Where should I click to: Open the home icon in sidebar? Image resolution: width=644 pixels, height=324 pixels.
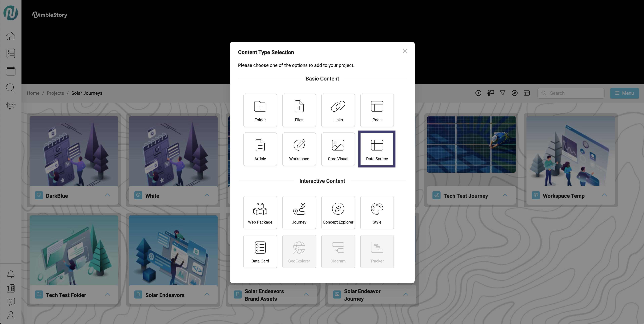tap(11, 36)
